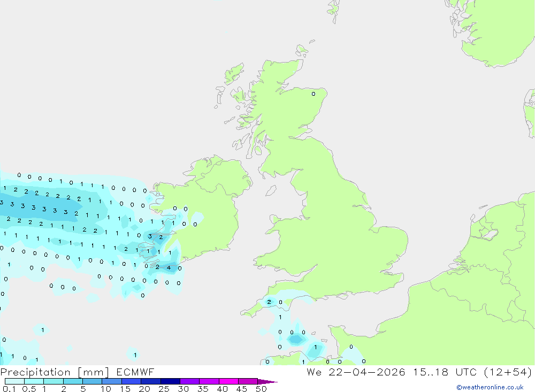Select the 40–45 mm magenta legend swatch
The height and width of the screenshot is (392, 535).
(x=228, y=381)
